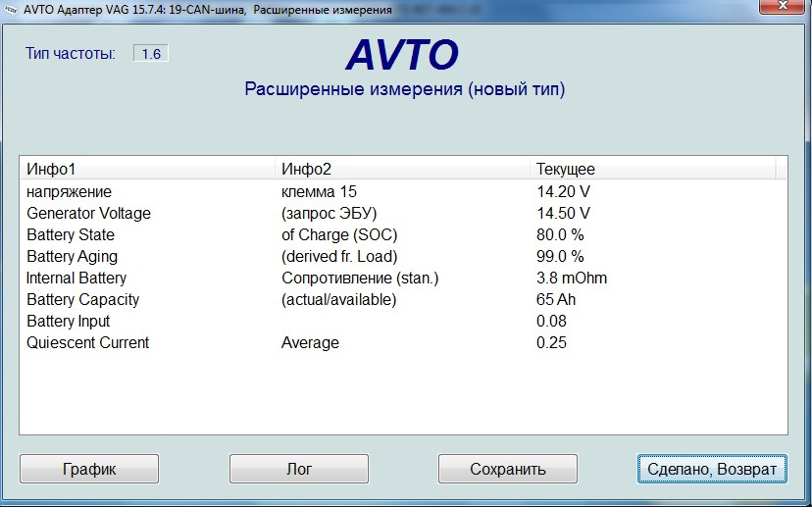Click the Сохранить button
The image size is (812, 507).
(508, 469)
